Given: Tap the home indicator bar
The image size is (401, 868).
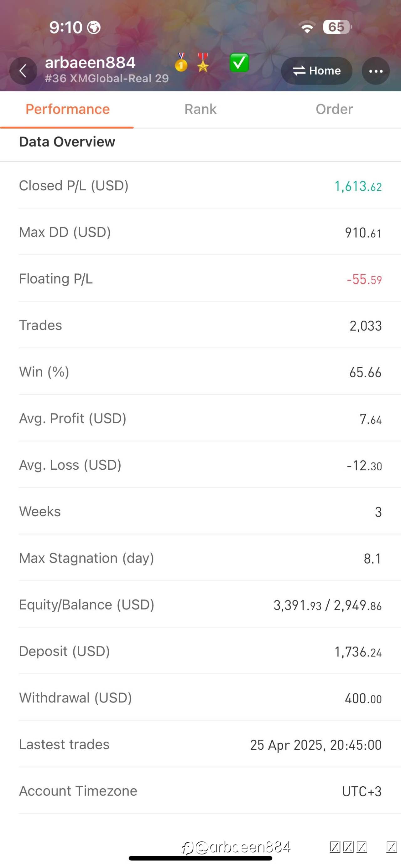Looking at the screenshot, I should coord(200,858).
